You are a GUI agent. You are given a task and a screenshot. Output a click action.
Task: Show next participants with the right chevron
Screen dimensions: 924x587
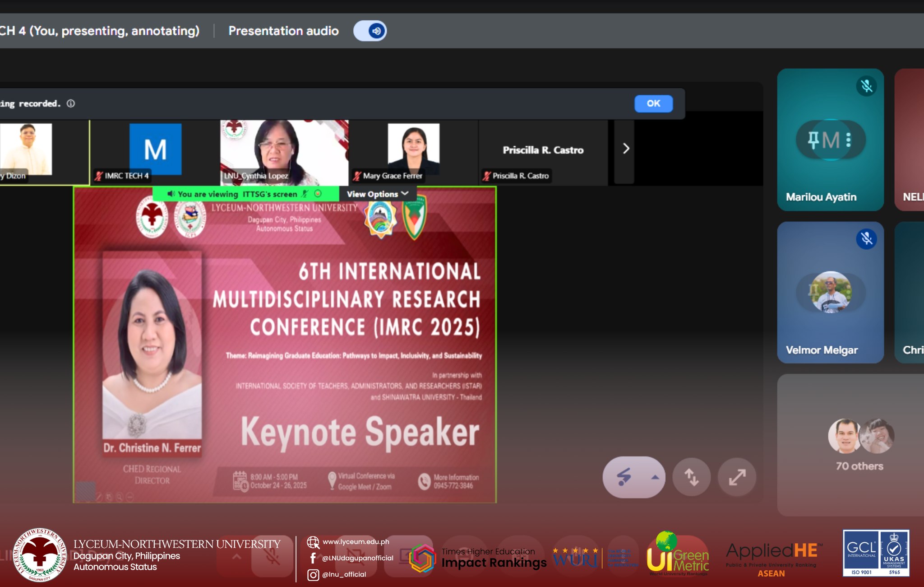click(x=625, y=149)
